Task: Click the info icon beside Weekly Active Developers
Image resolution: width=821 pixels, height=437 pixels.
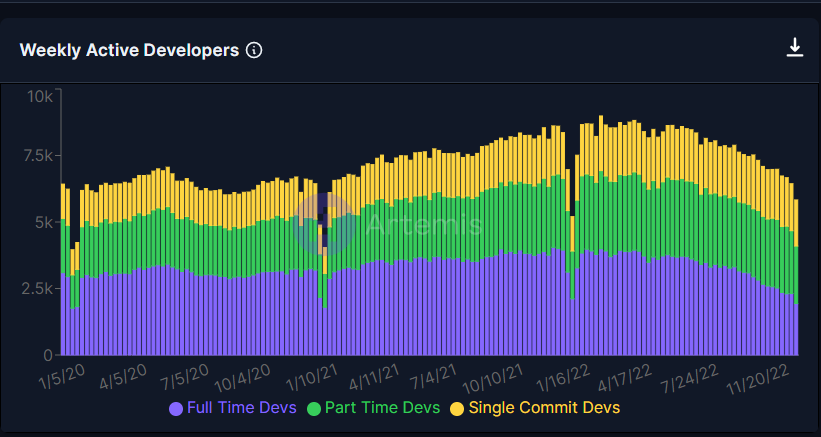Action: [x=254, y=50]
